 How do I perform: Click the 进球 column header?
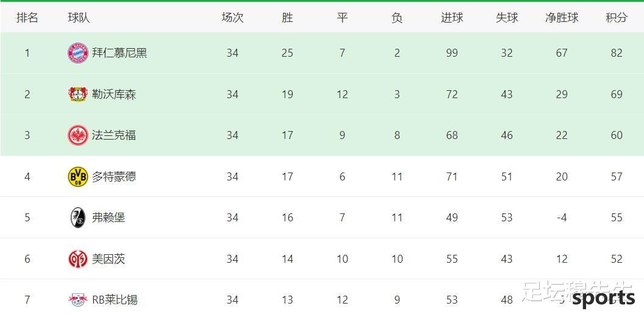(x=452, y=18)
